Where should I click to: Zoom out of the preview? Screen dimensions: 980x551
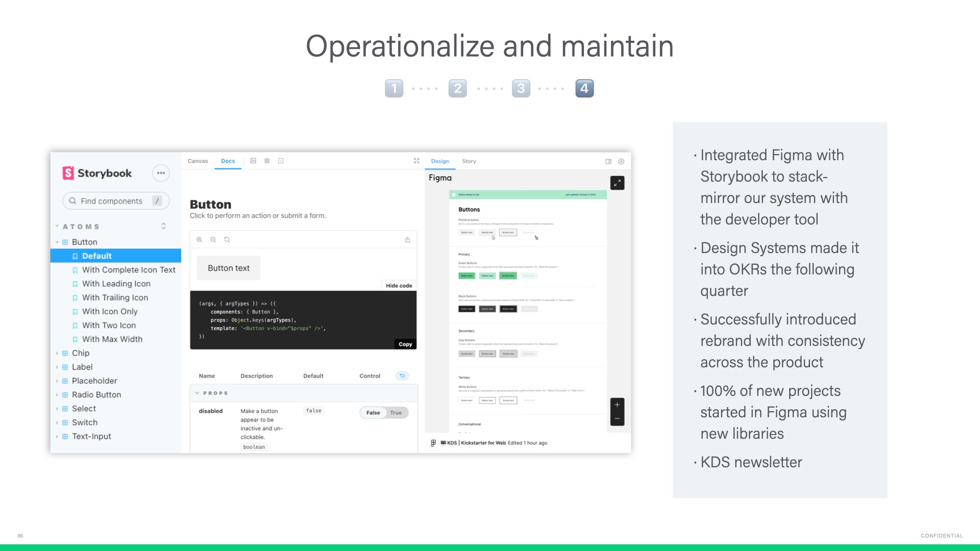213,239
